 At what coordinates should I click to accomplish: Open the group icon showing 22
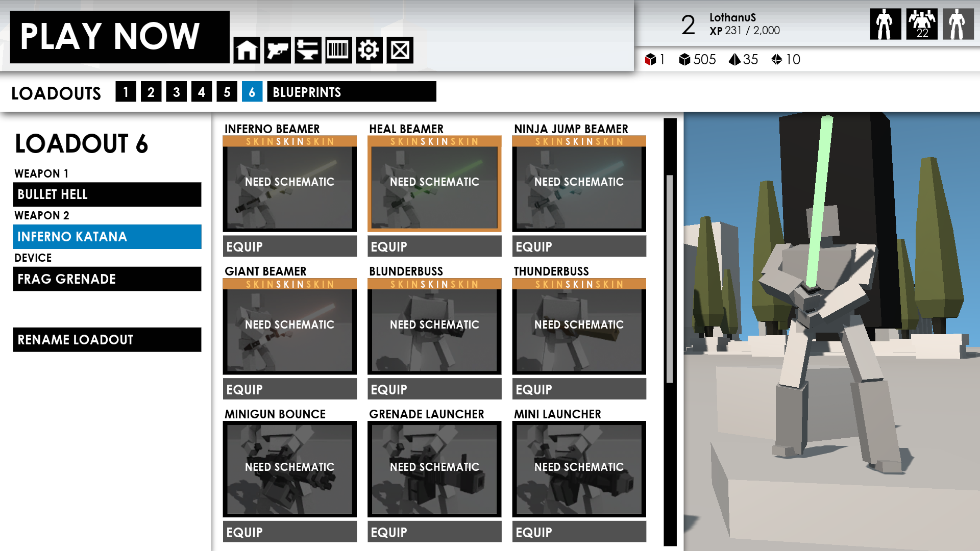pyautogui.click(x=921, y=24)
